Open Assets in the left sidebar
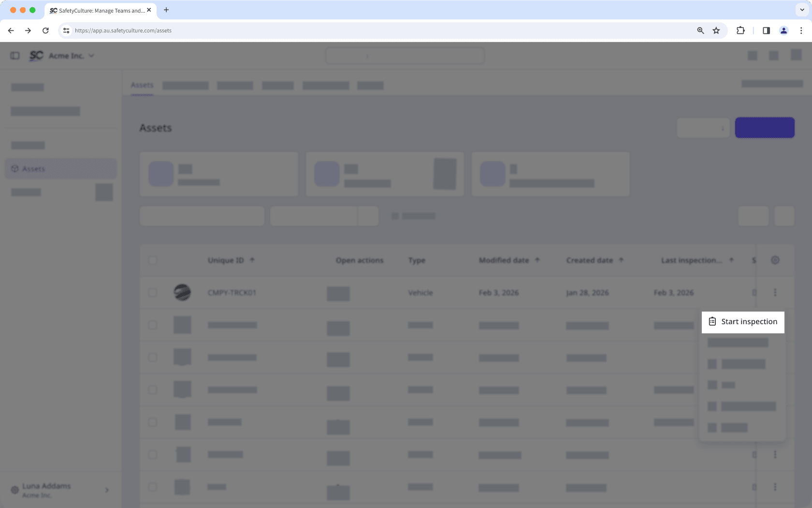Image resolution: width=812 pixels, height=508 pixels. 34,169
